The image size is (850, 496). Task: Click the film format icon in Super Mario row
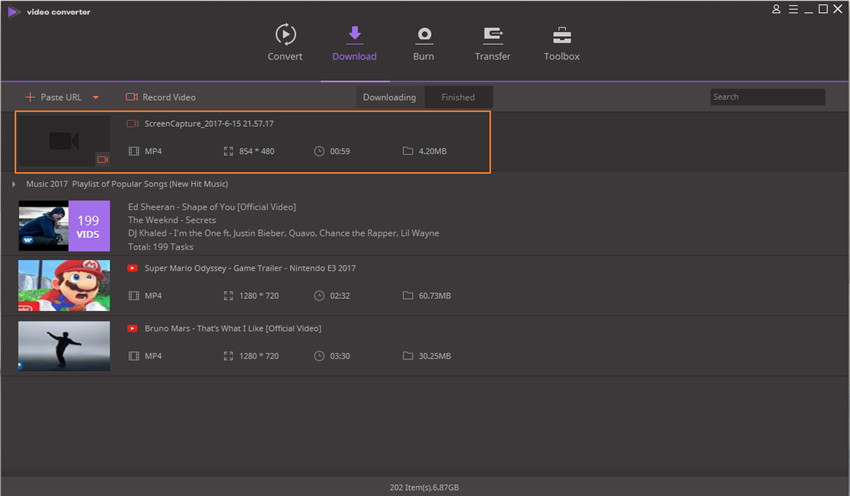[133, 295]
